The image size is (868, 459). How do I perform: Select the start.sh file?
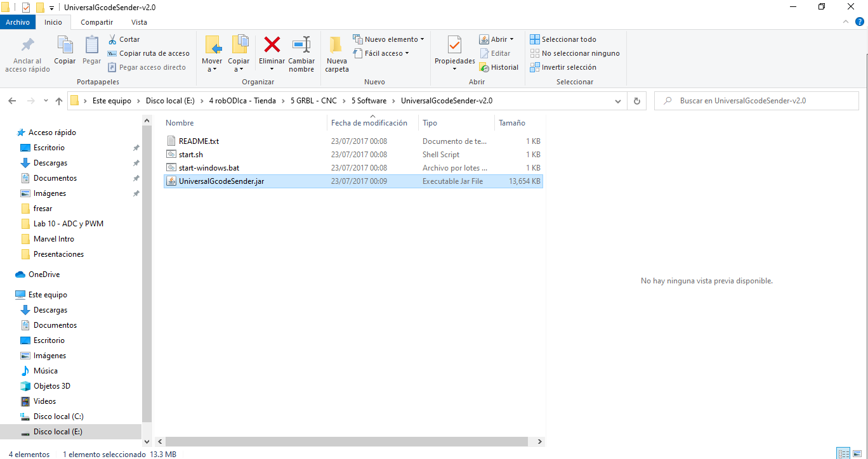coord(353,155)
